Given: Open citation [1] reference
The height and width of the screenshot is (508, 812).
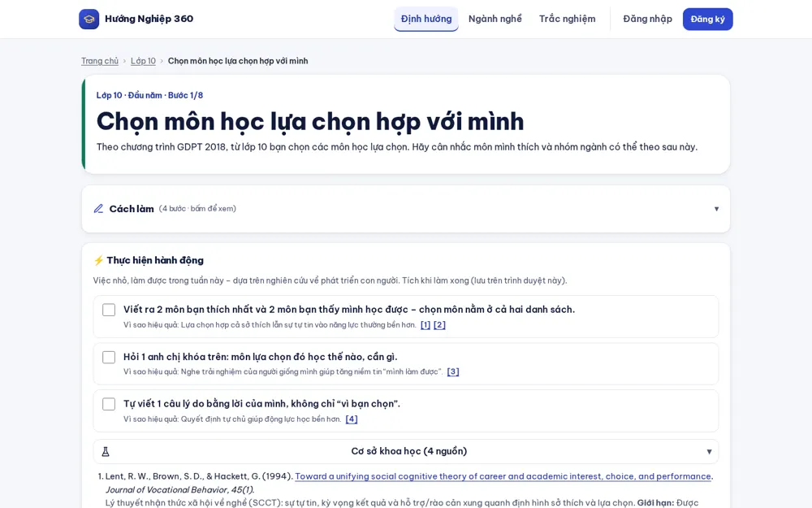Looking at the screenshot, I should click(425, 325).
